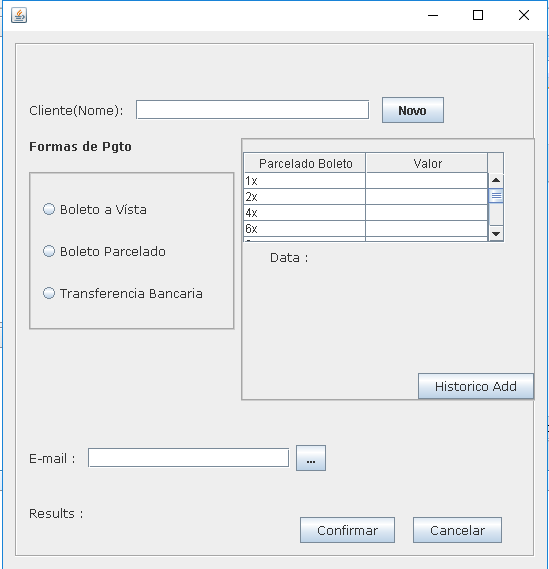Click the Cancelar button
Image resolution: width=549 pixels, height=569 pixels.
[x=457, y=530]
